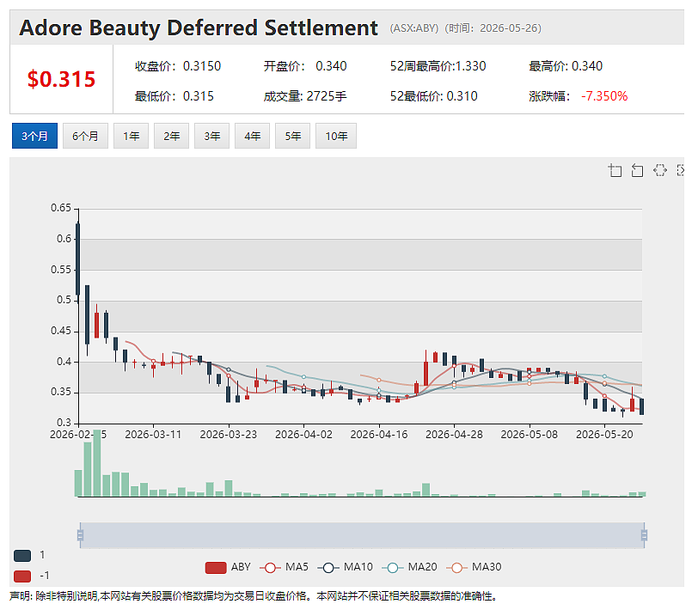This screenshot has height=616, width=698.
Task: Click the 声明 disclaimer text at bottom
Action: pos(254,596)
